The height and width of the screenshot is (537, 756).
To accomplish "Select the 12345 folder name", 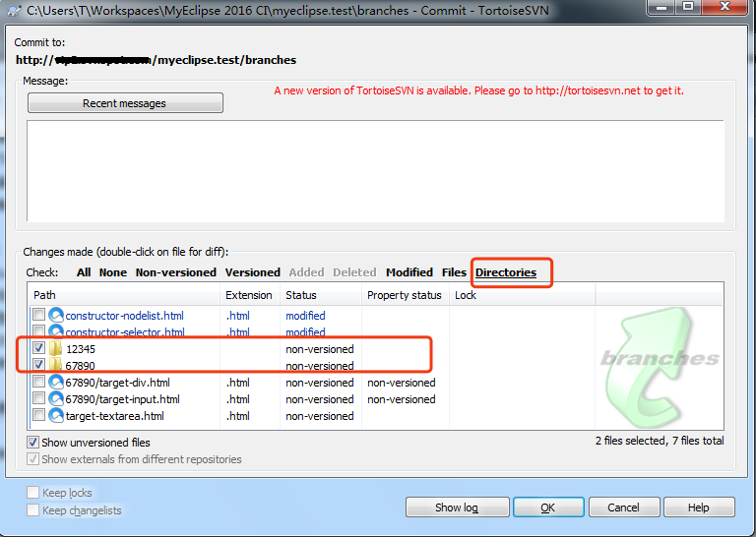I will click(x=81, y=349).
